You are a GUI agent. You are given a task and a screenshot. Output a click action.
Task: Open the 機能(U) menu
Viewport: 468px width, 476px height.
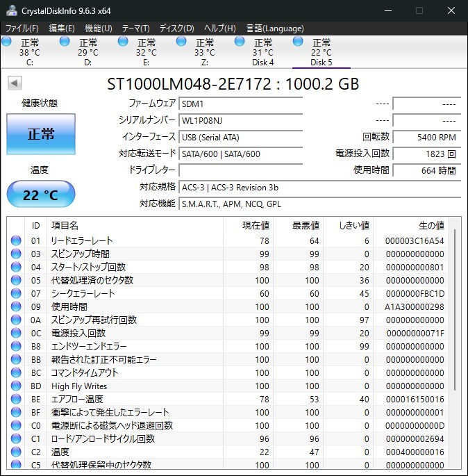point(98,28)
